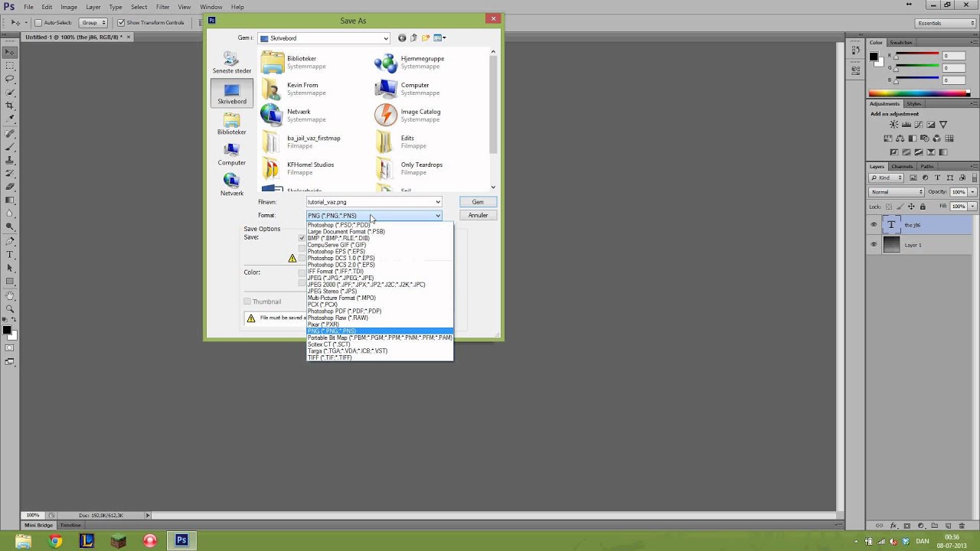This screenshot has height=551, width=980.
Task: Switch to the Swatches tab
Action: point(900,43)
